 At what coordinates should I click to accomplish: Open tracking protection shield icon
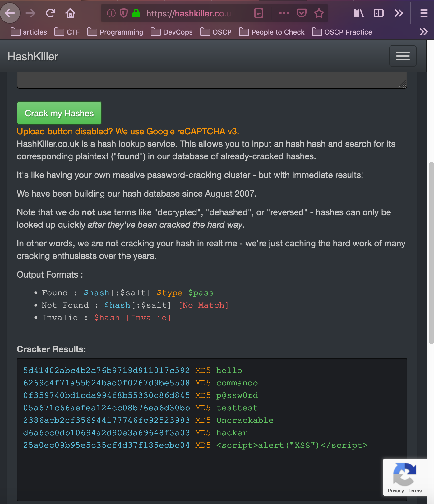(124, 13)
